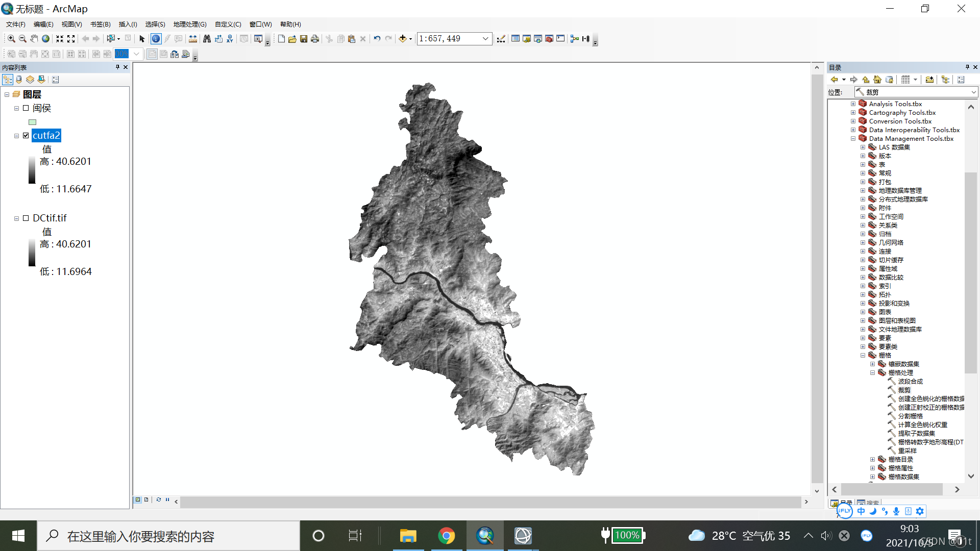Screen dimensions: 980x551
Task: Go to Home folder in Catalog
Action: (877, 80)
